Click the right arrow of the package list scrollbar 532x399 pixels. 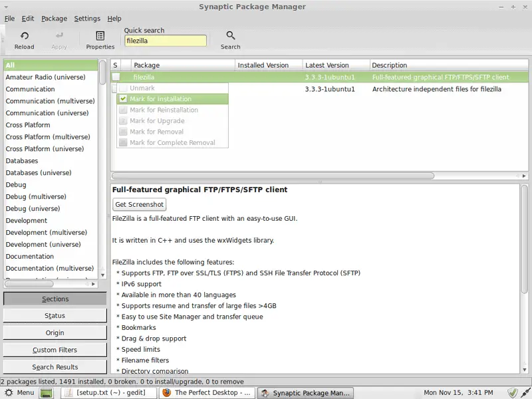(524, 176)
